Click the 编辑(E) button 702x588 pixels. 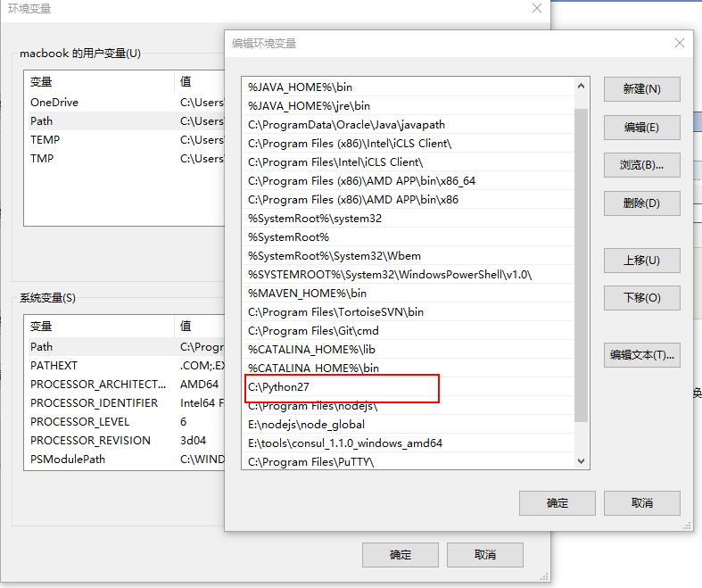pos(641,128)
